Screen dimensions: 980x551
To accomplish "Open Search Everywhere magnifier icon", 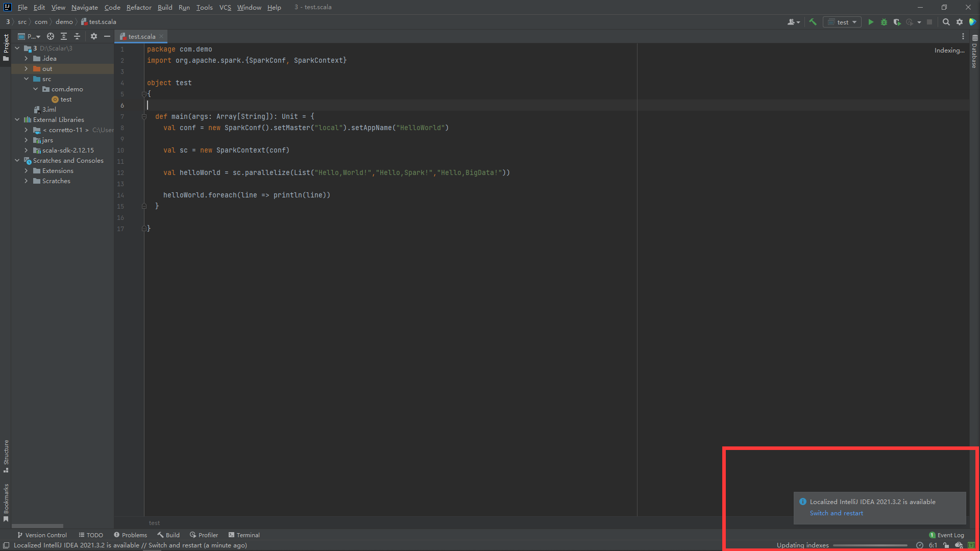I will tap(946, 22).
